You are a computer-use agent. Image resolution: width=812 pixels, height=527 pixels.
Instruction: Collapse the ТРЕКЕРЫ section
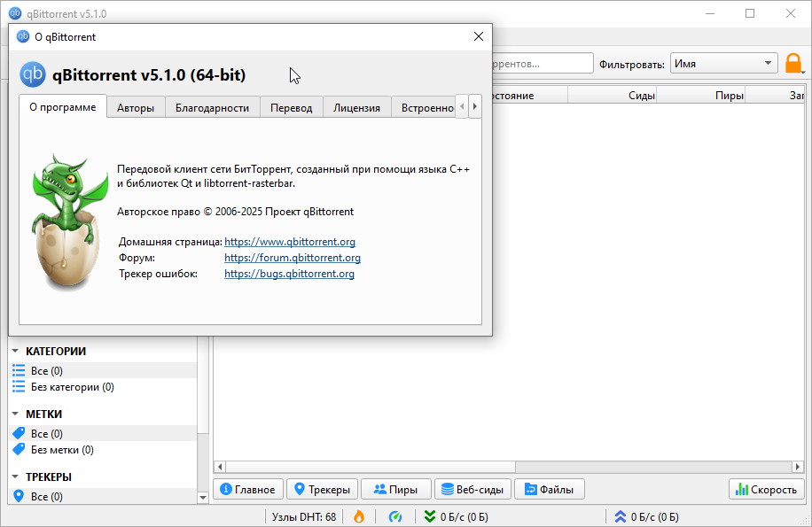pos(16,477)
